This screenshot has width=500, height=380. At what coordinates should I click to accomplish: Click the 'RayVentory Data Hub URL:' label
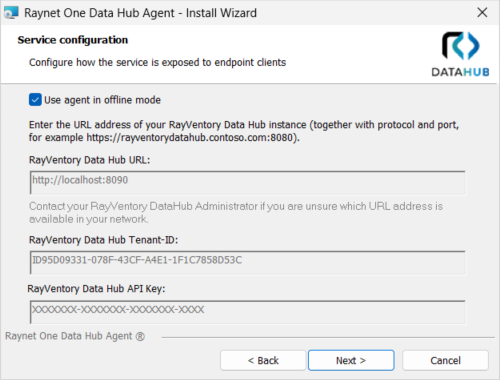point(89,160)
